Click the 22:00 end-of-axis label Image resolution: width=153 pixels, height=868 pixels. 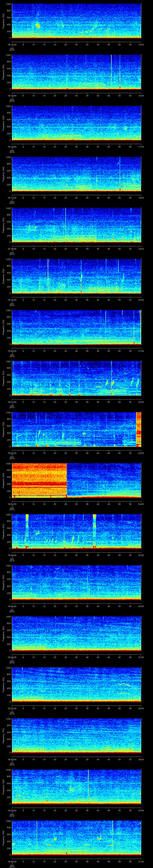(141, 402)
